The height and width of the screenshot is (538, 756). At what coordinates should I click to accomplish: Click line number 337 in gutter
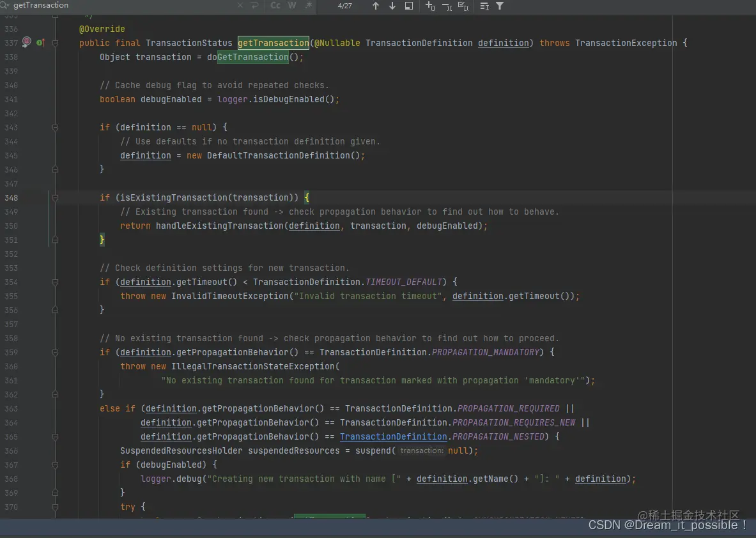pyautogui.click(x=11, y=43)
